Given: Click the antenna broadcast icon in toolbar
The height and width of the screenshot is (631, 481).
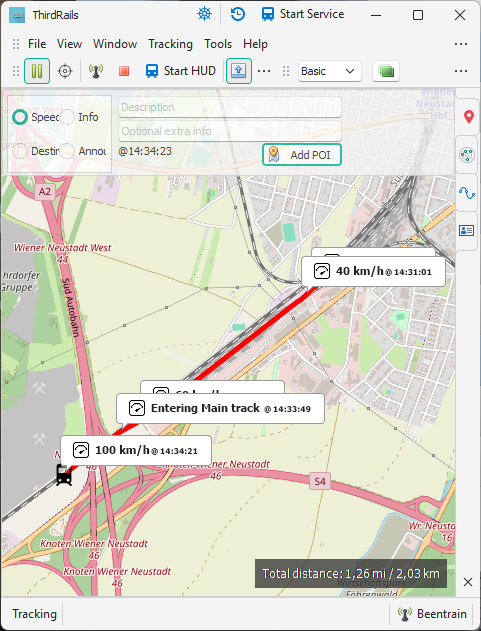Looking at the screenshot, I should pyautogui.click(x=95, y=71).
